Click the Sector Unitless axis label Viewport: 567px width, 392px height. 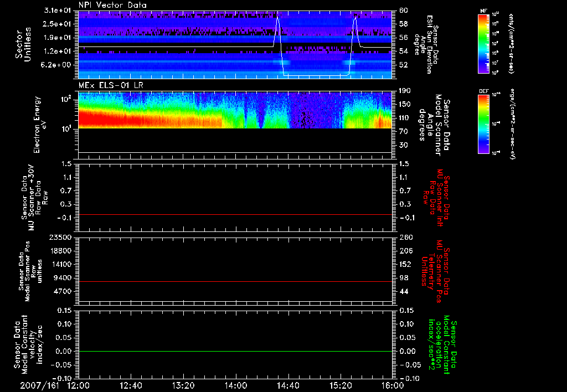tap(23, 44)
